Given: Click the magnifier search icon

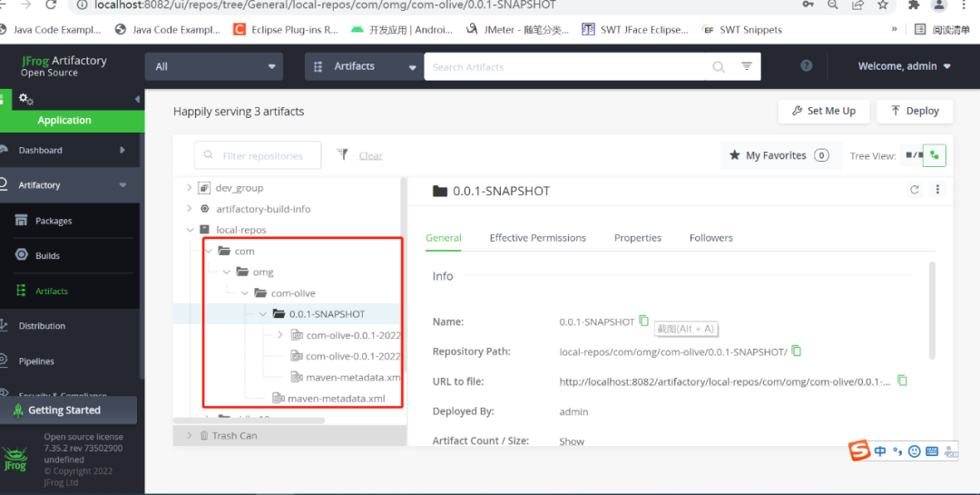Looking at the screenshot, I should click(x=719, y=67).
